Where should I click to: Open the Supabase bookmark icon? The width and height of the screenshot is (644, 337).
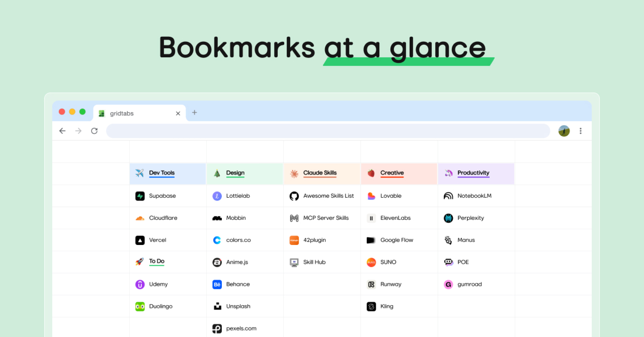click(x=140, y=196)
